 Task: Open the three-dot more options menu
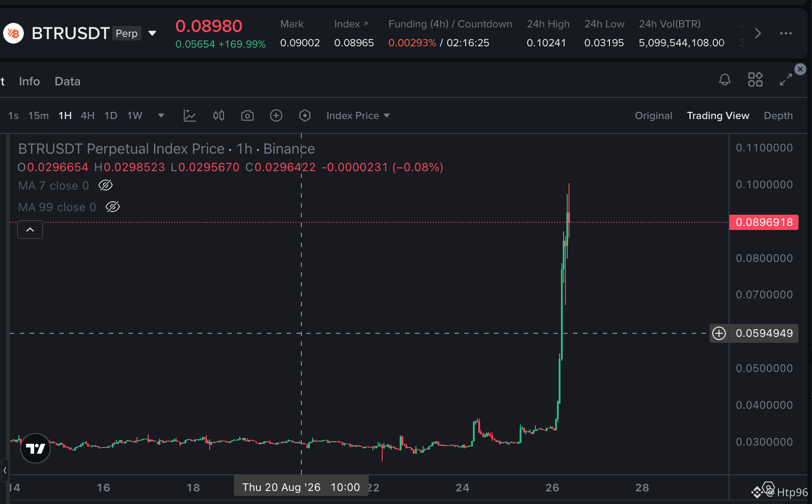click(786, 33)
